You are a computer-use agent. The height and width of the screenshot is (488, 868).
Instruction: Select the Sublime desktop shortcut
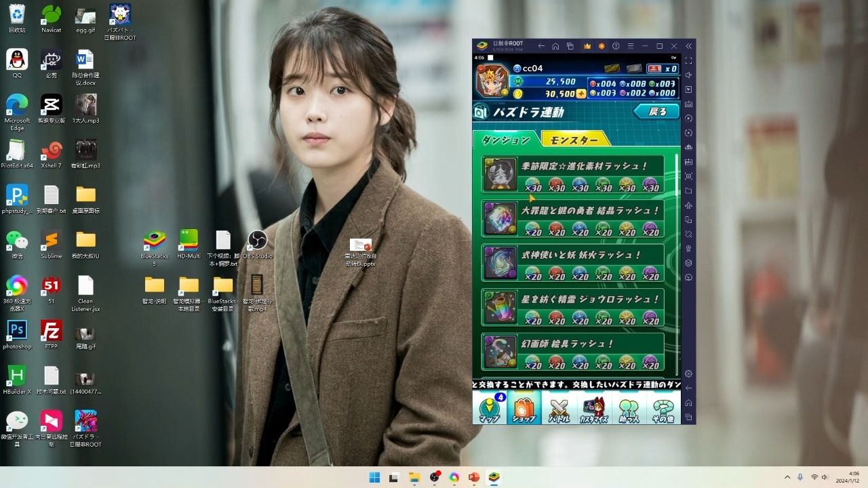pos(52,245)
